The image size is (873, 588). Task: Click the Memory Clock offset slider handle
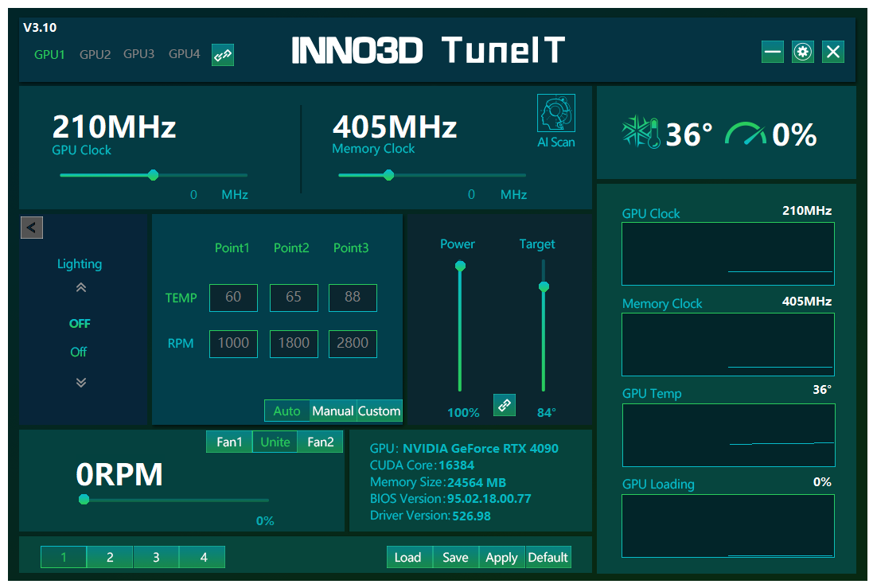click(x=388, y=175)
